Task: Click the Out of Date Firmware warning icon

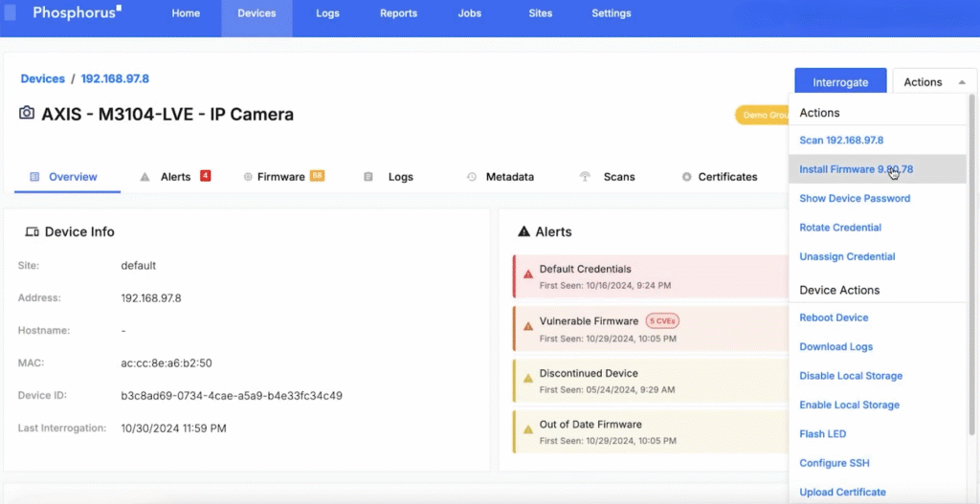Action: tap(527, 430)
